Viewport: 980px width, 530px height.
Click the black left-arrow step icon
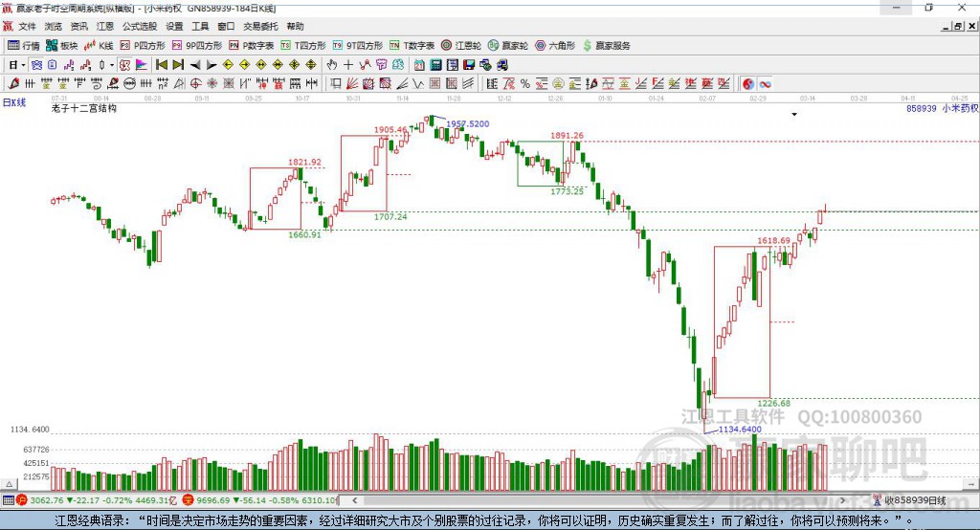(195, 65)
